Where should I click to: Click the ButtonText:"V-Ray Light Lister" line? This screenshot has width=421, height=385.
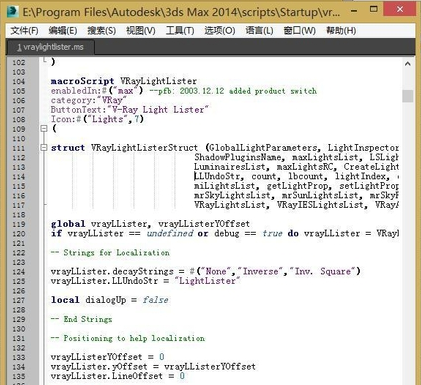[130, 110]
